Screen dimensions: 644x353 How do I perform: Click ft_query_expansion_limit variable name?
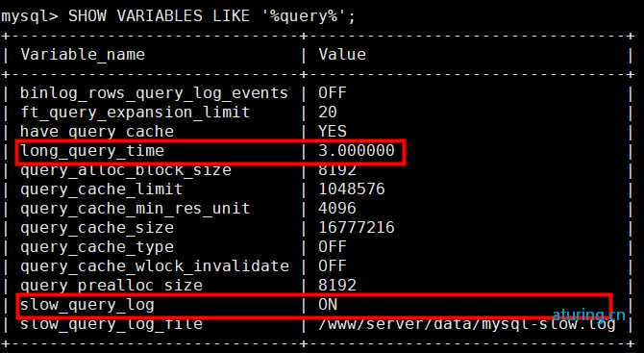pos(136,113)
